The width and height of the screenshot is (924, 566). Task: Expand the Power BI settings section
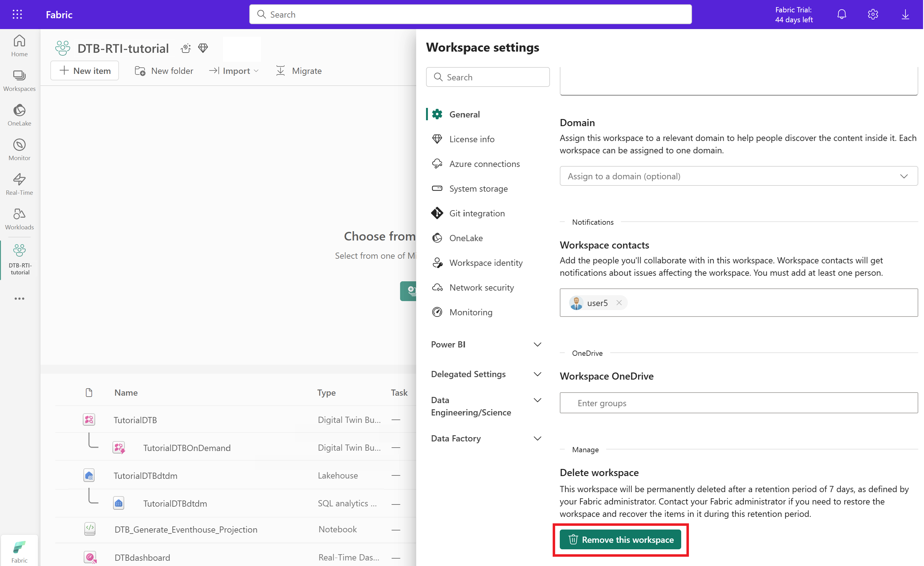[486, 344]
